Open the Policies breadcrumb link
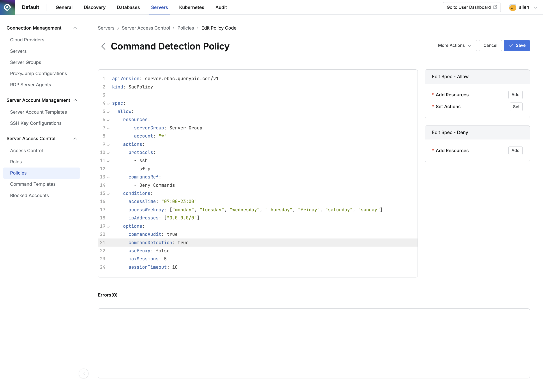 (185, 28)
